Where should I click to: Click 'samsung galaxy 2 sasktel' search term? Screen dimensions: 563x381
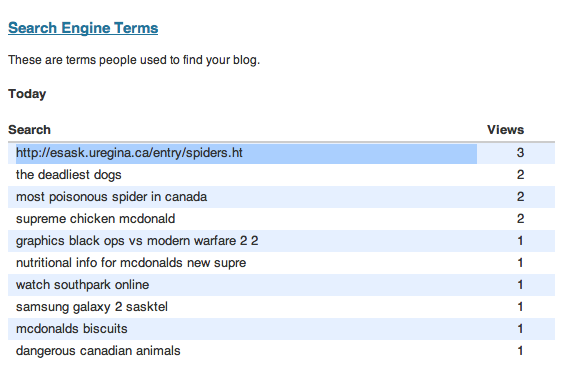pyautogui.click(x=92, y=307)
